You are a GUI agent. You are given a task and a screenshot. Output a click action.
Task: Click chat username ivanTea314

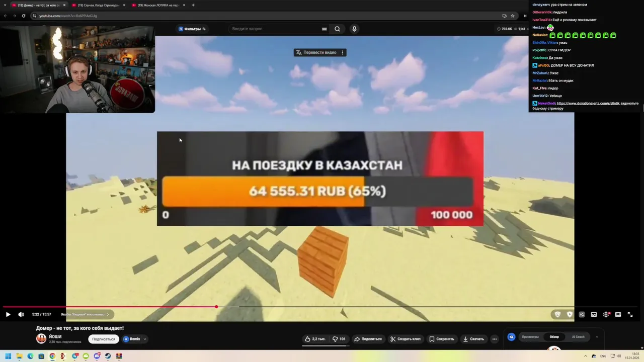[541, 20]
